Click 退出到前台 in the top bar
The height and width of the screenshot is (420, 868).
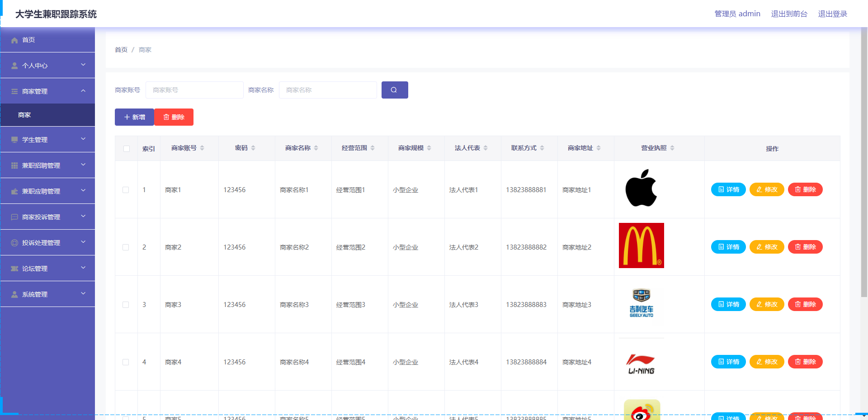(x=789, y=14)
